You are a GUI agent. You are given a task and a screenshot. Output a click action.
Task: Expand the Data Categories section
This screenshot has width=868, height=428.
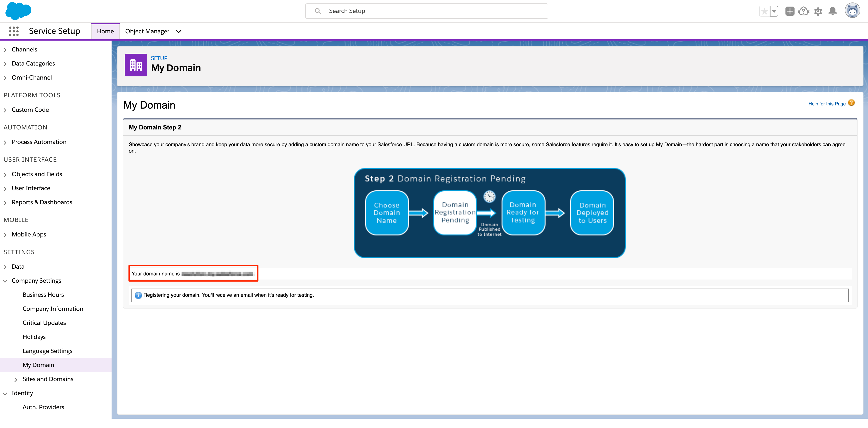point(5,64)
